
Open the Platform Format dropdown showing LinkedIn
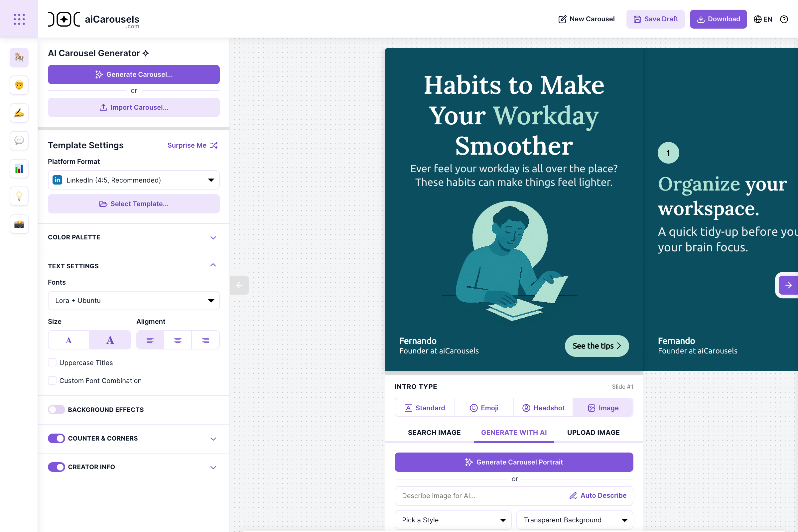(x=134, y=180)
